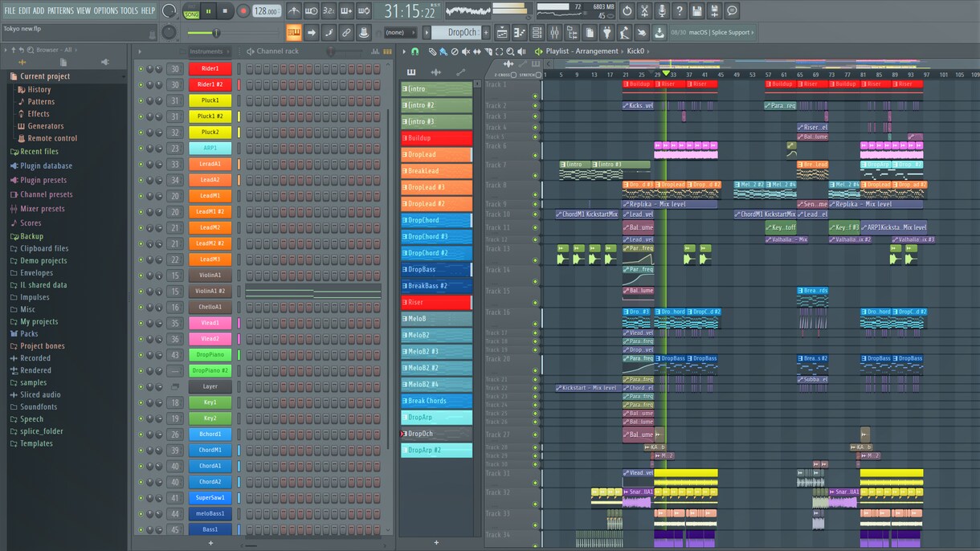The image size is (980, 551).
Task: Open the FILE menu
Action: pyautogui.click(x=10, y=10)
